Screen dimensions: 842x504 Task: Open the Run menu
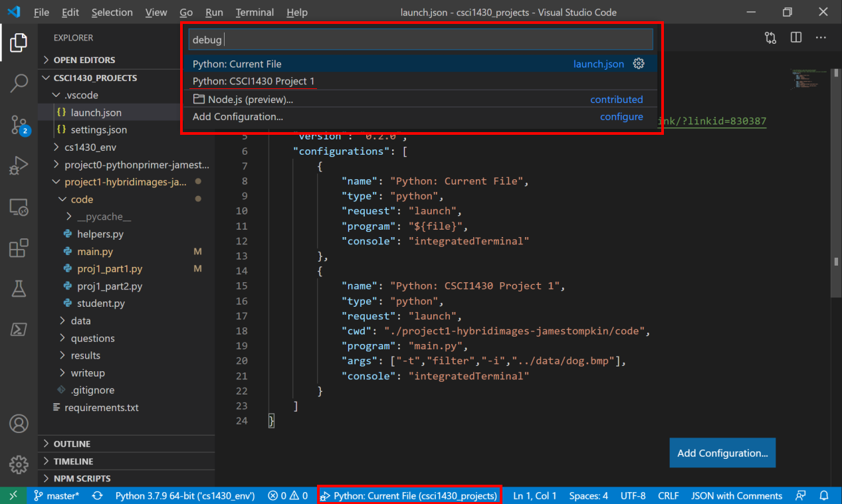click(x=214, y=12)
